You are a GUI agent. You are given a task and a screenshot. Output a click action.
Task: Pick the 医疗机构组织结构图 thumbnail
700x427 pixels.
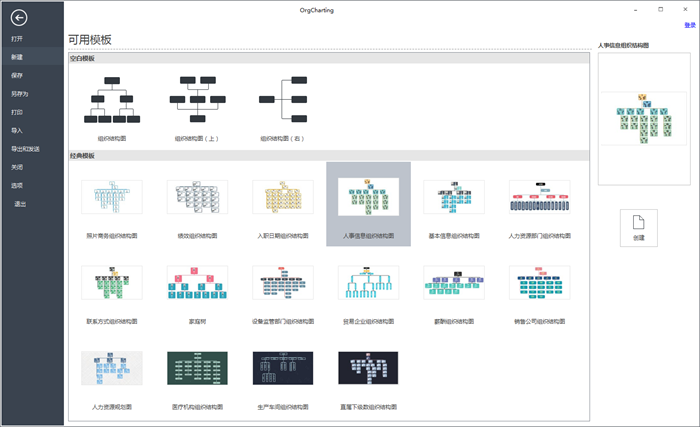point(197,369)
